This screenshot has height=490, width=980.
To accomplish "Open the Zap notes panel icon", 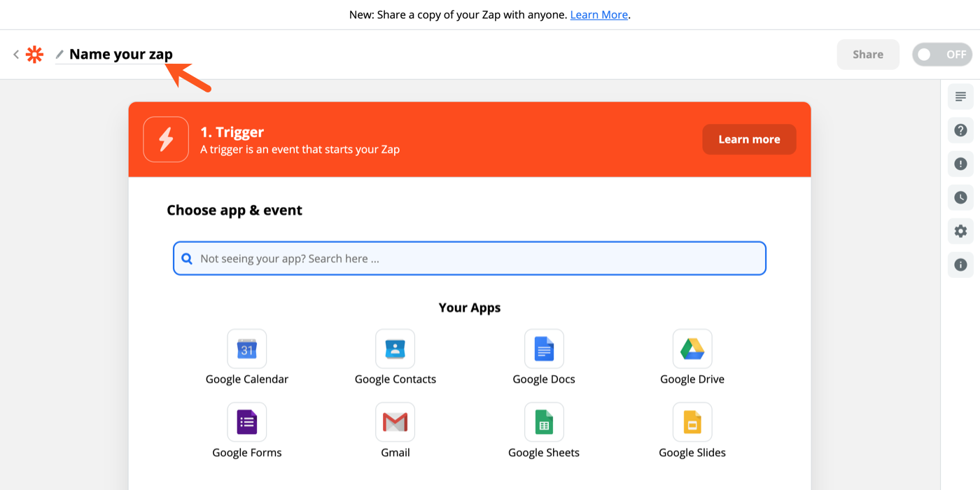I will pyautogui.click(x=960, y=96).
